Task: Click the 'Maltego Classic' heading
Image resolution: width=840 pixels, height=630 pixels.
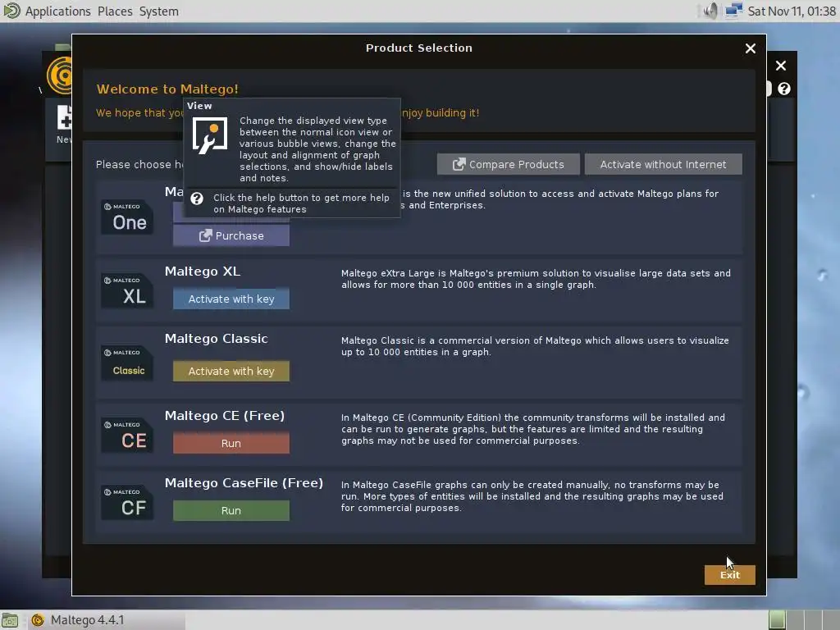Action: [216, 339]
